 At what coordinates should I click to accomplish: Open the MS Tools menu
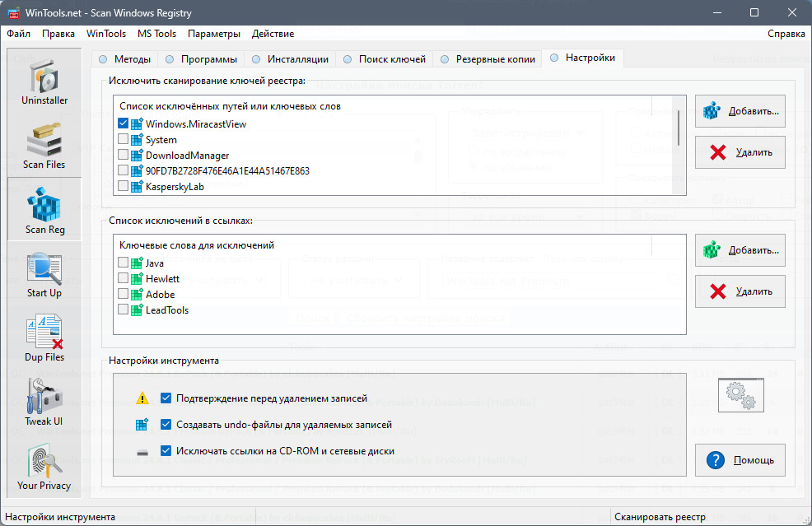pyautogui.click(x=157, y=34)
